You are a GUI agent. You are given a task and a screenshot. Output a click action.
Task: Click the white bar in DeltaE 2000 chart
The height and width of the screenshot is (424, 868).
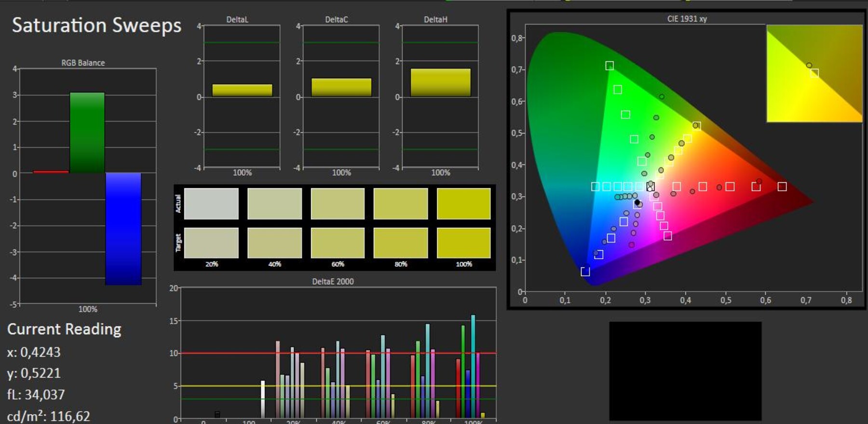pyautogui.click(x=263, y=399)
